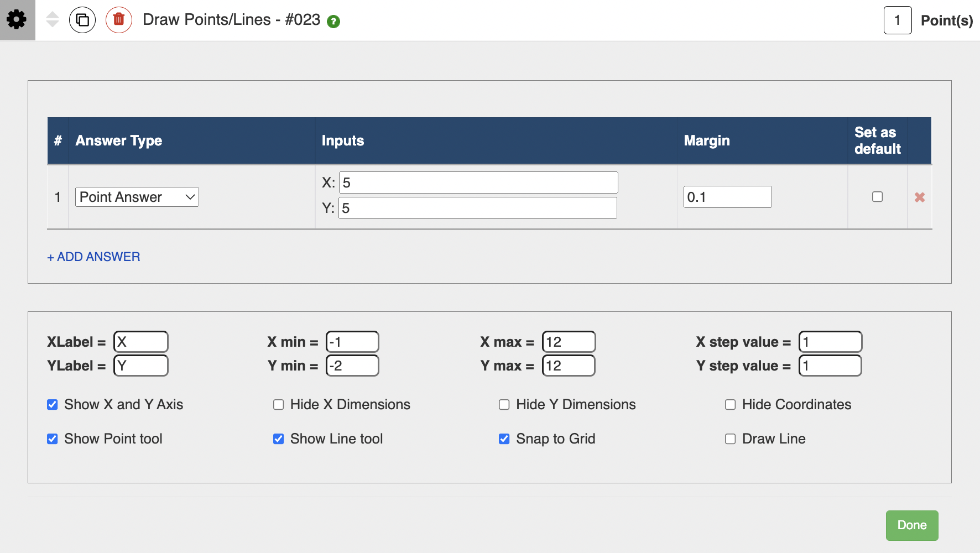Toggle the Set as default checkbox

(877, 197)
